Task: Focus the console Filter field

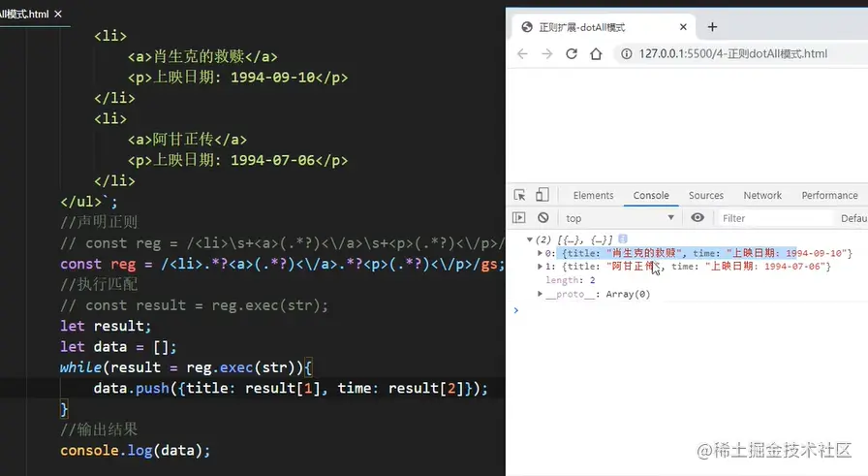Action: click(775, 218)
